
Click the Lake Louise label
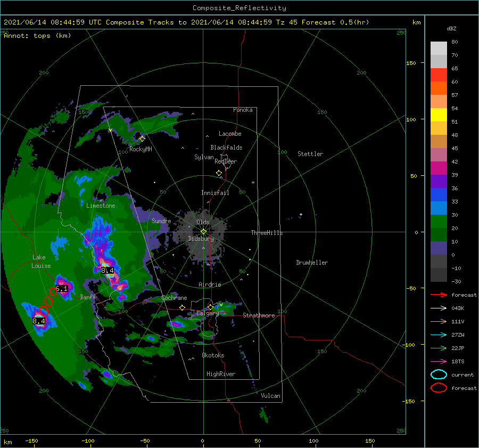41,262
